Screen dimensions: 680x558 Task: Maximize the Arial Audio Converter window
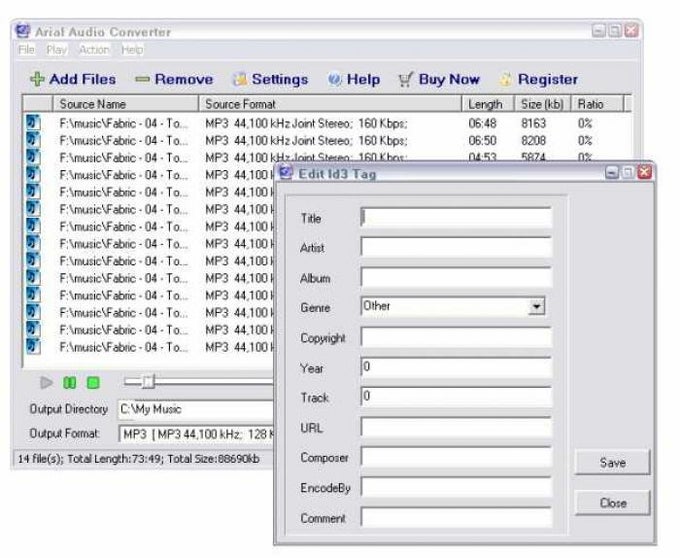[615, 31]
